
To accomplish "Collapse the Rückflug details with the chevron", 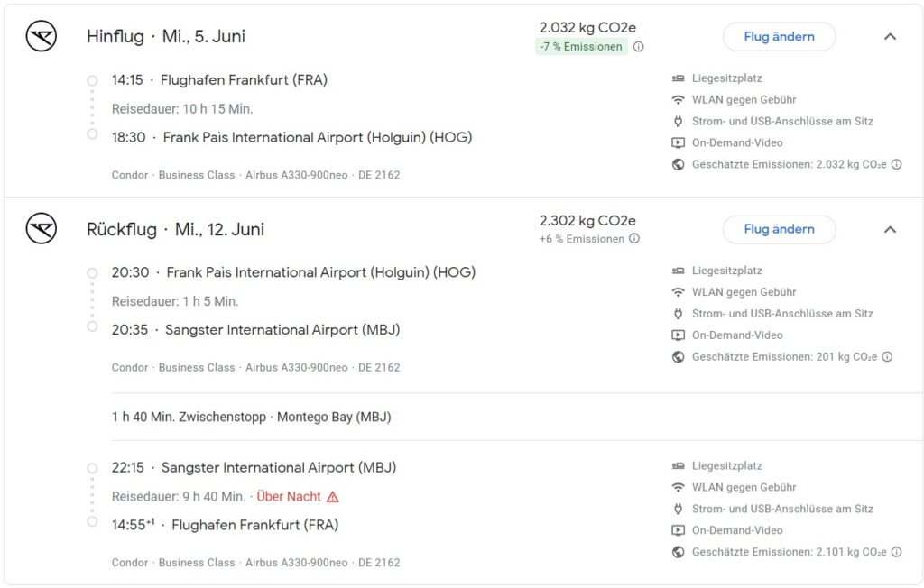I will 890,229.
